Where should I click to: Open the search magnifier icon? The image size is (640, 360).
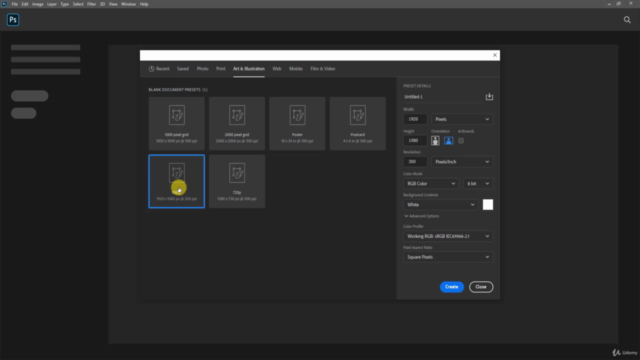click(x=627, y=20)
